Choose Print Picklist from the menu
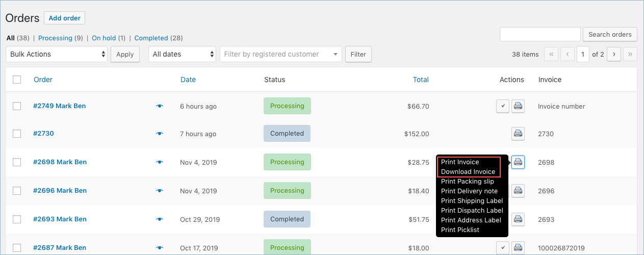 coord(460,230)
